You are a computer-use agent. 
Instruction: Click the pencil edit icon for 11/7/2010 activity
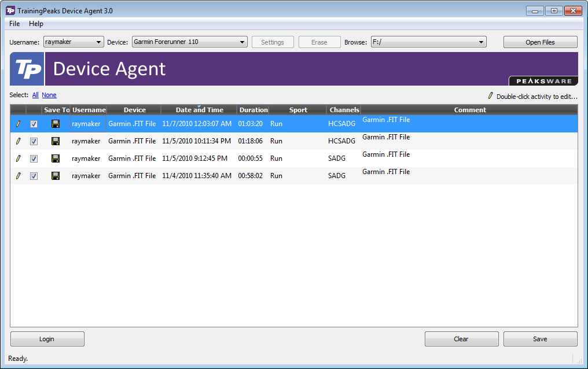[18, 124]
